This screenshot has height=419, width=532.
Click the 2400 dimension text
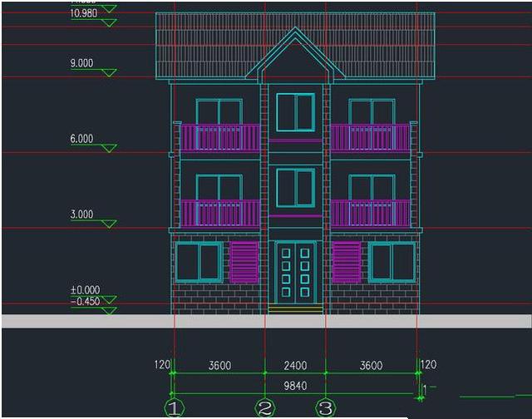tap(295, 366)
